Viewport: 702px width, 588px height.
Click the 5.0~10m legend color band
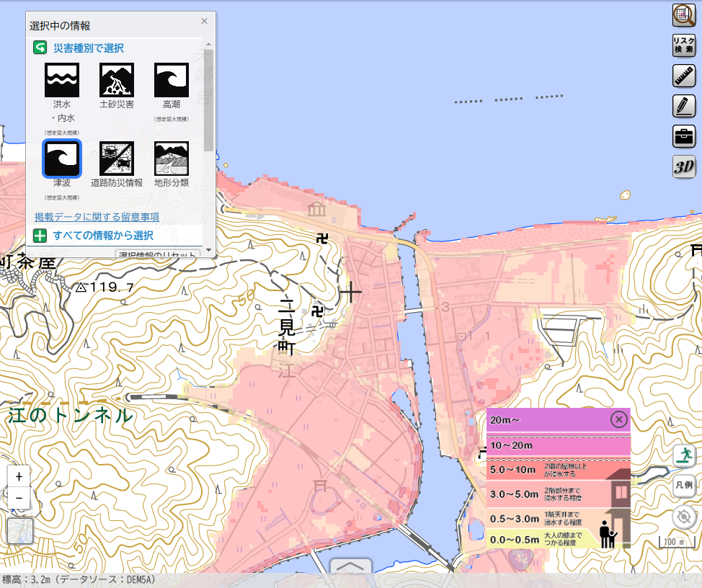point(559,469)
